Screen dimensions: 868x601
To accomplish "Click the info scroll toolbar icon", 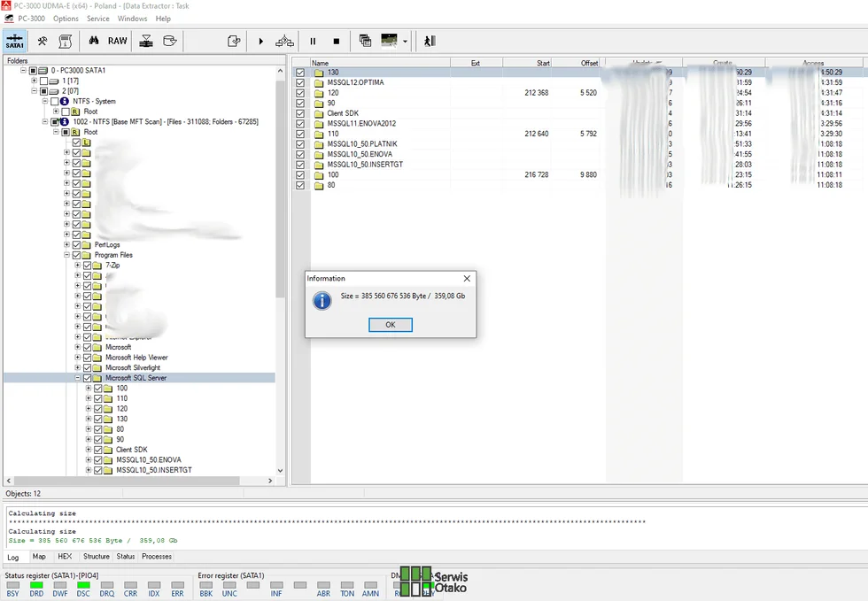I will [66, 41].
